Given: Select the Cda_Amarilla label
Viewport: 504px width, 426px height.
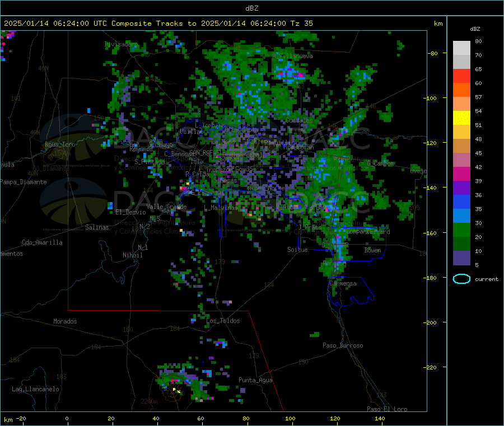Looking at the screenshot, I should pos(42,242).
